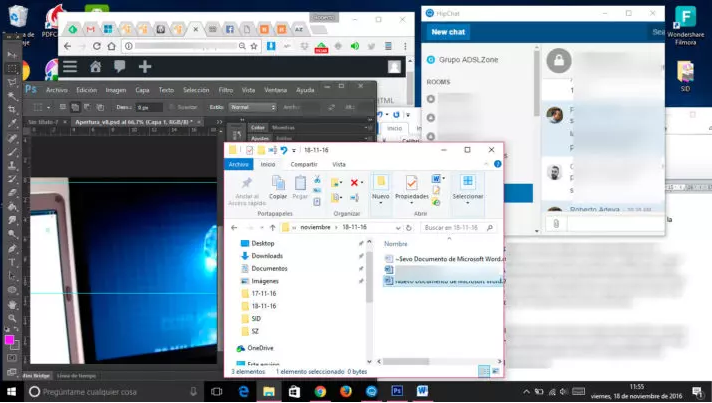
Task: Bookmark the page with the star icon
Action: coord(253,46)
